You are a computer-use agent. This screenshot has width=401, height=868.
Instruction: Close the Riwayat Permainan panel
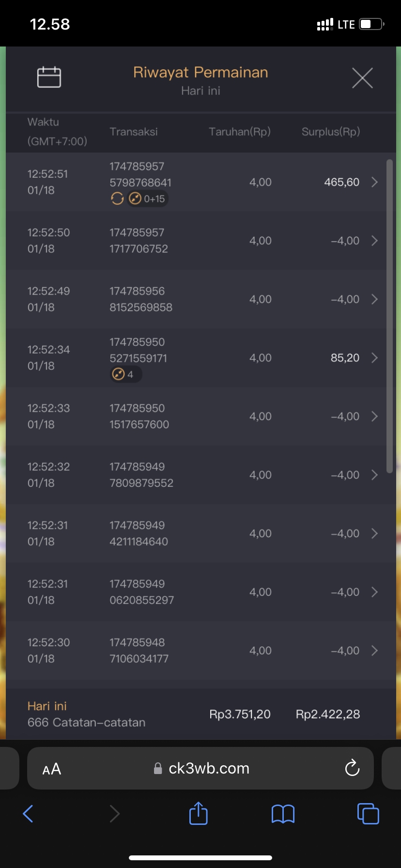(362, 78)
